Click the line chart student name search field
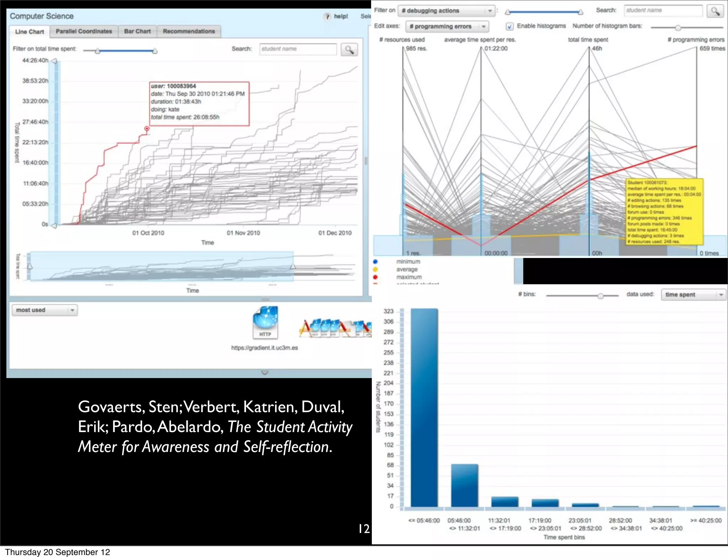This screenshot has height=560, width=728. click(x=298, y=49)
